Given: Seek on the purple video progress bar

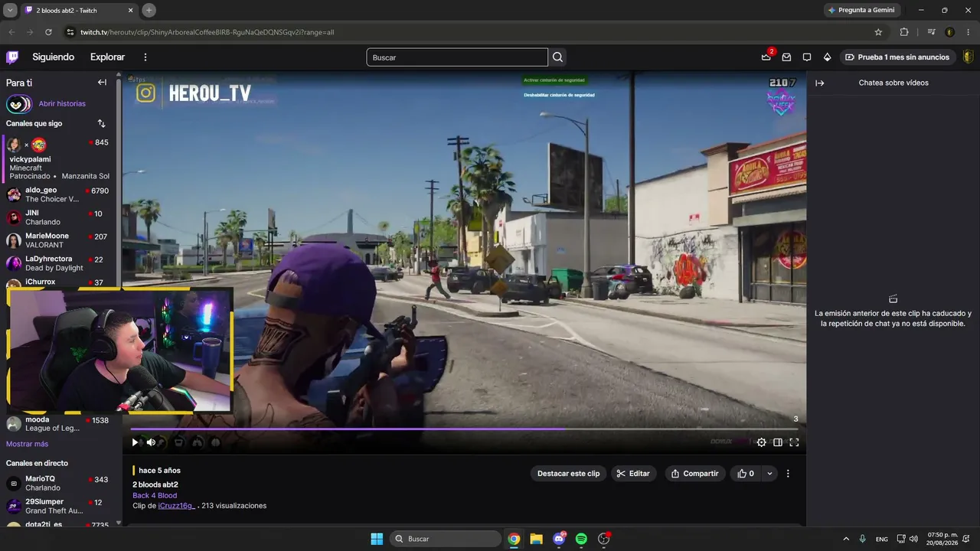Looking at the screenshot, I should 464,429.
